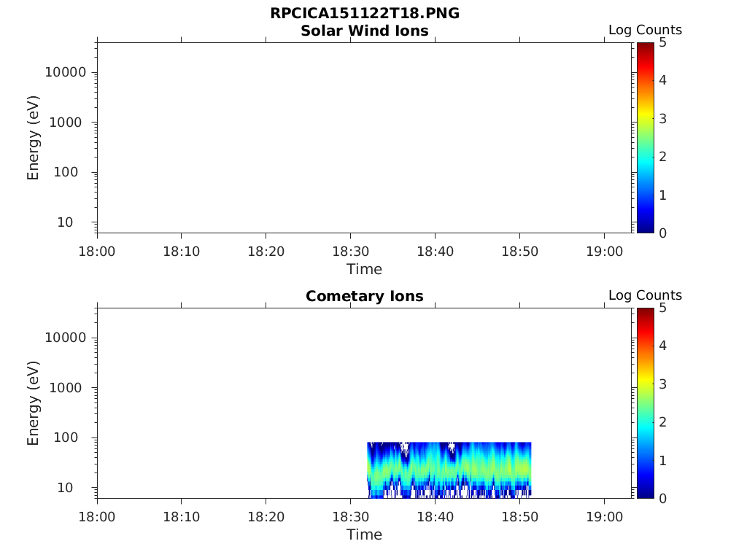The width and height of the screenshot is (747, 560).
Task: Select the 10000 energy tick of Solar Wind plot
Action: pos(66,72)
